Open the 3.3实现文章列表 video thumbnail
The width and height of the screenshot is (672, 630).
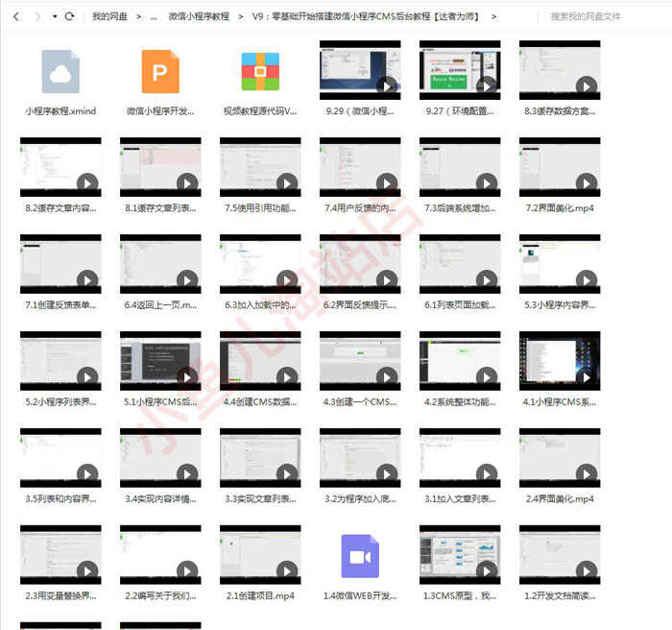pos(260,457)
